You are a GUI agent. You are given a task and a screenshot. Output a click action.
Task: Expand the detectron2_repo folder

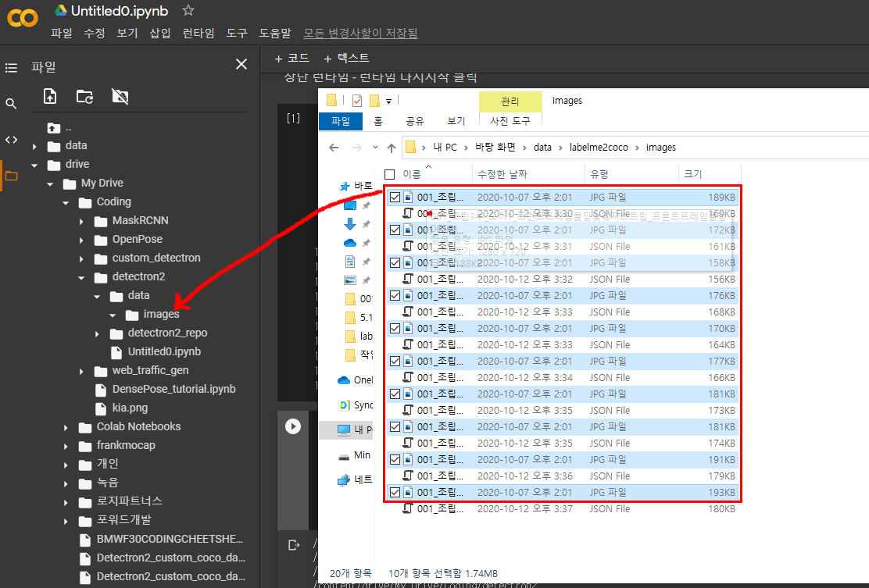point(97,334)
